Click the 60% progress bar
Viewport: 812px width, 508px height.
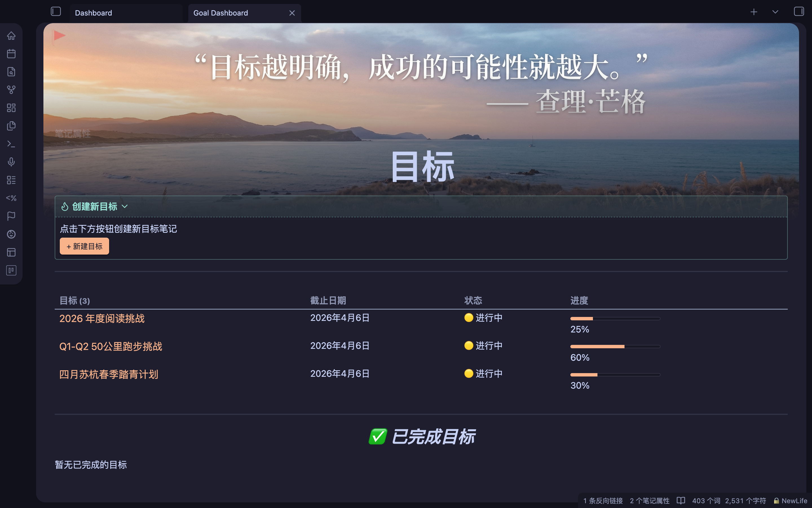pyautogui.click(x=615, y=346)
